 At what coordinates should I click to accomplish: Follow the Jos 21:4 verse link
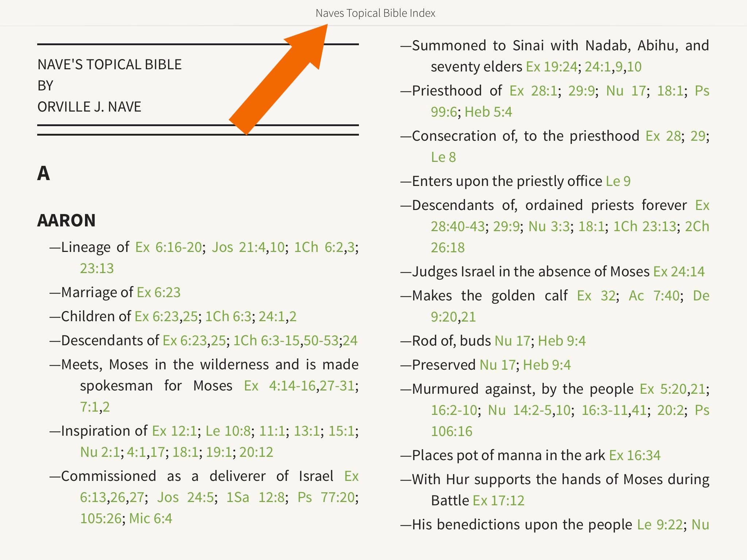coord(239,248)
